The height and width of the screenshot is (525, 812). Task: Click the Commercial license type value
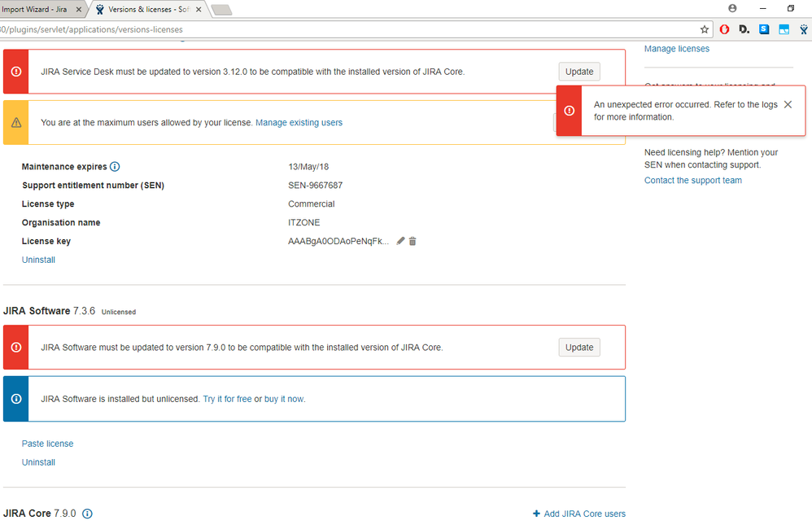tap(312, 203)
